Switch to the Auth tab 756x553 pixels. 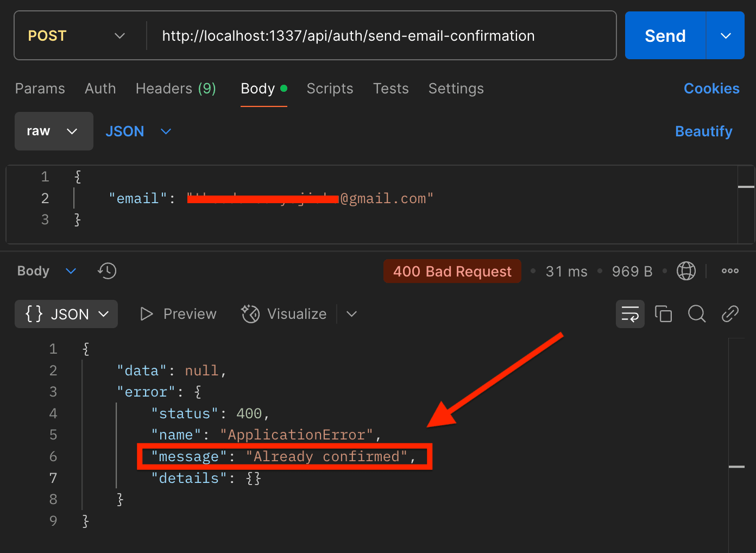click(100, 89)
